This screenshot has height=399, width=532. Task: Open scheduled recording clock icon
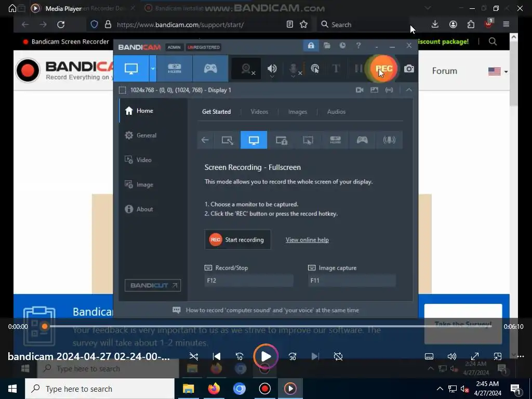(342, 46)
